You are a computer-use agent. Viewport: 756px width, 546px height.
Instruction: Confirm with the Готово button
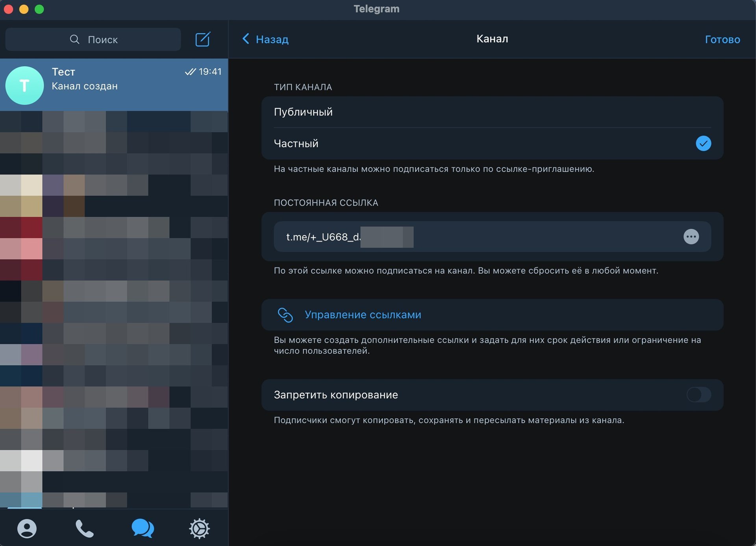click(x=722, y=39)
